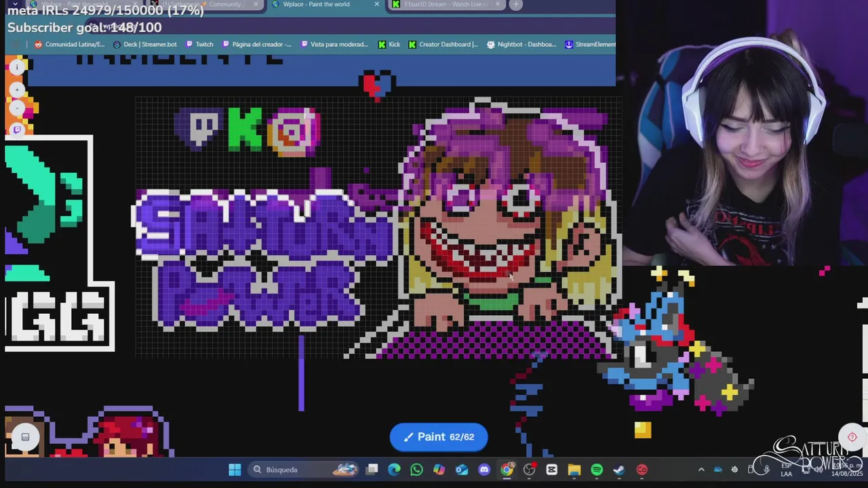The width and height of the screenshot is (868, 488).
Task: Open StreamElement bookmark
Action: coord(590,45)
